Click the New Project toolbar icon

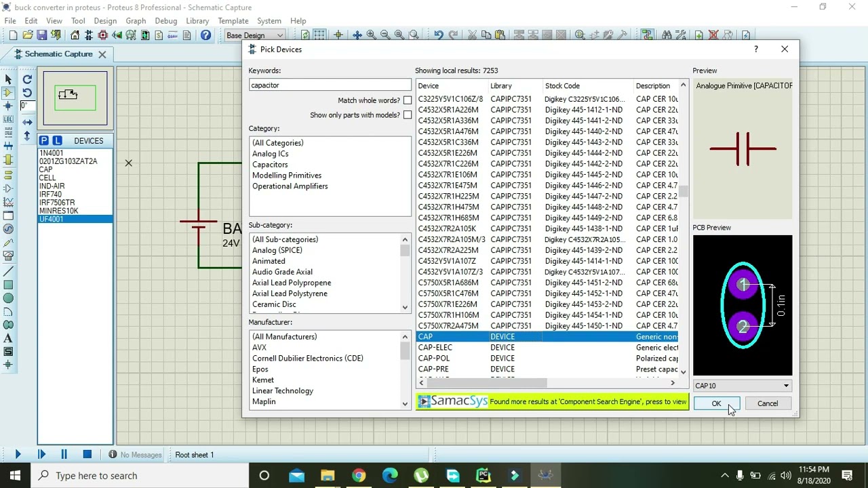pyautogui.click(x=13, y=35)
